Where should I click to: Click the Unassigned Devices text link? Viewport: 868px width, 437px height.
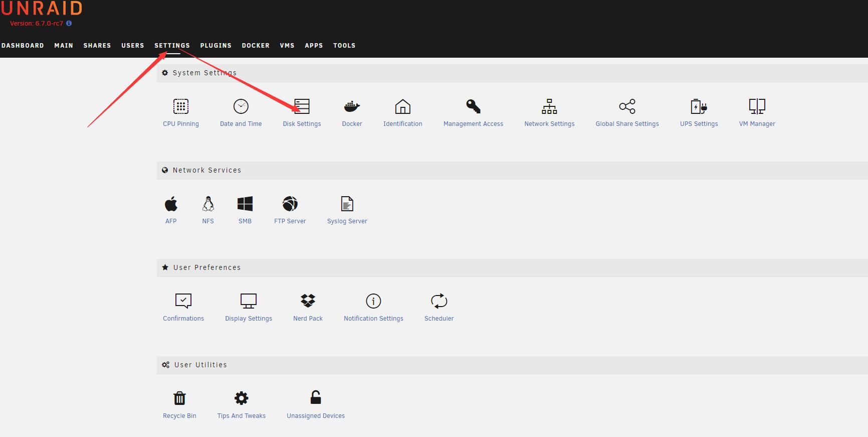(x=316, y=416)
